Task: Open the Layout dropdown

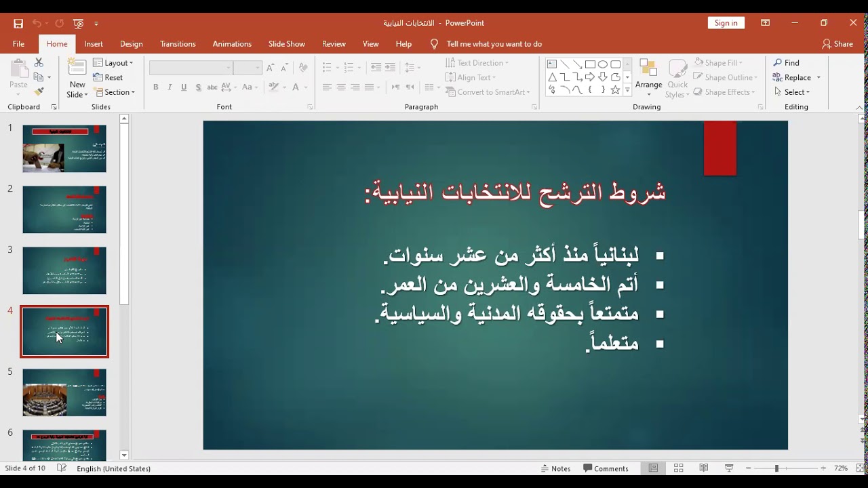Action: click(x=113, y=63)
